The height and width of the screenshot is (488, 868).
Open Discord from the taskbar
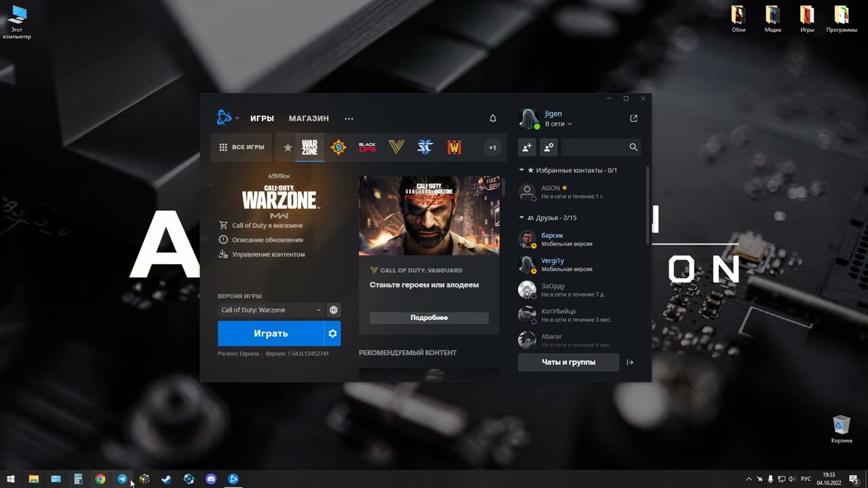click(211, 479)
